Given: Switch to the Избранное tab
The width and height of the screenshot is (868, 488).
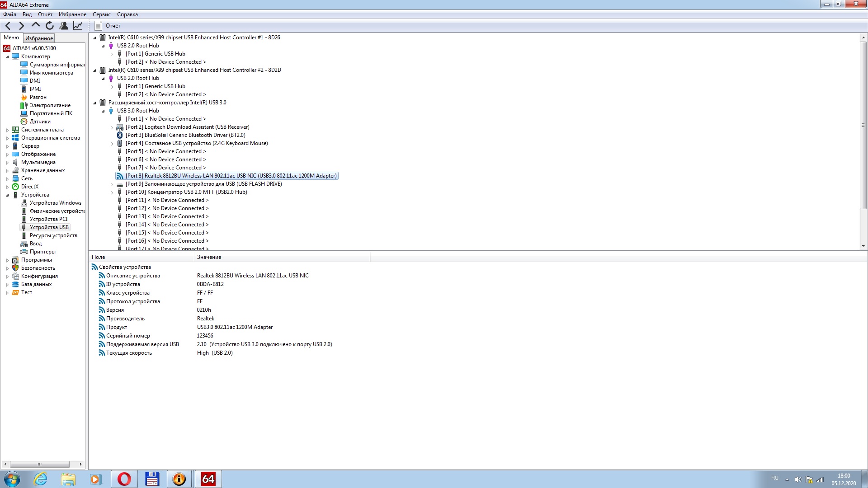Looking at the screenshot, I should [39, 38].
